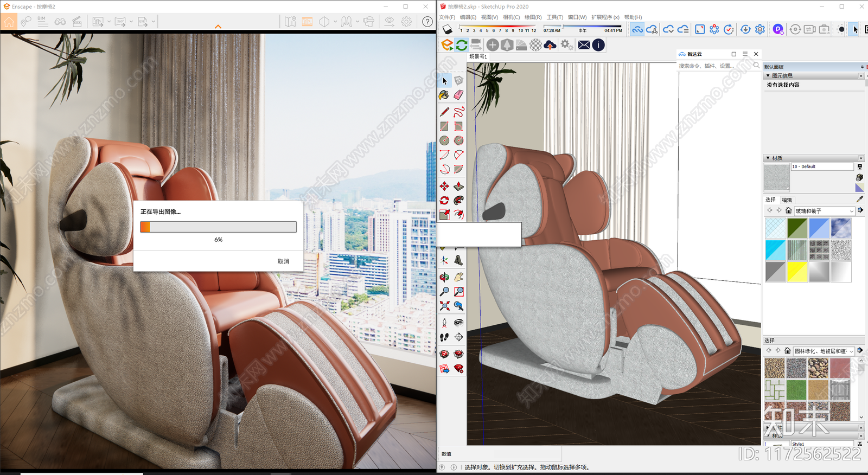This screenshot has width=868, height=475.
Task: Cancel the image export with 取消
Action: tap(283, 261)
